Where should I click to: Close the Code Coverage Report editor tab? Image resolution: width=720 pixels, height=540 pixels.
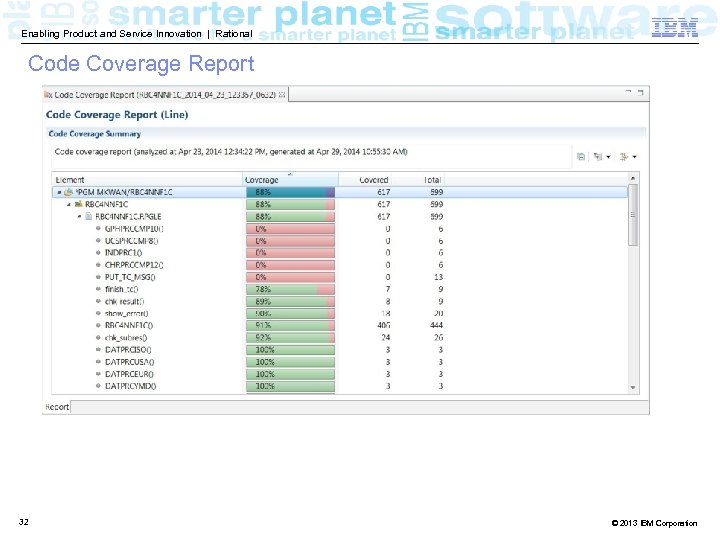click(282, 95)
